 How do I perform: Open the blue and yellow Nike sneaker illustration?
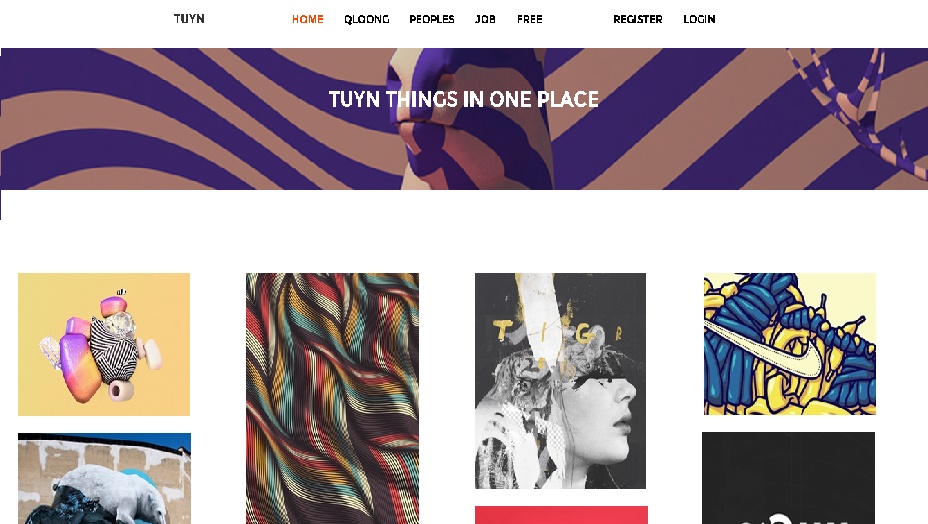tap(790, 343)
